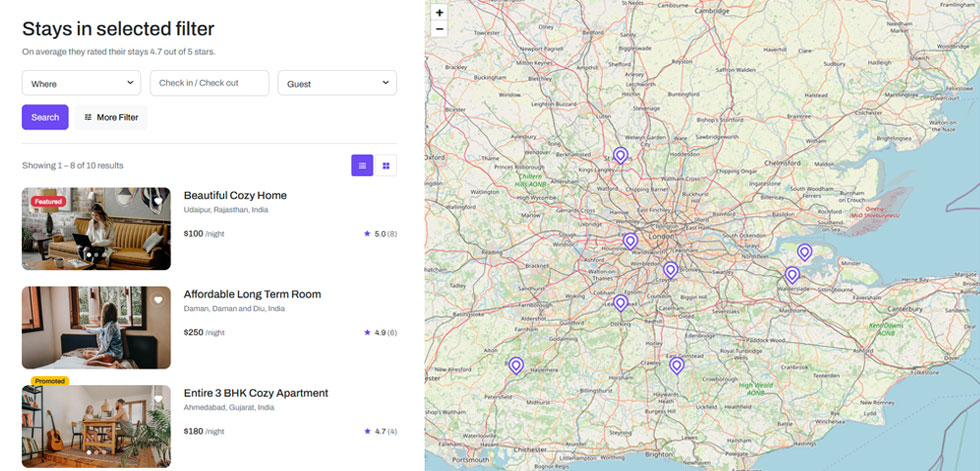Click the Showing 1 – 8 of 10 results text
The image size is (980, 471).
pos(72,166)
